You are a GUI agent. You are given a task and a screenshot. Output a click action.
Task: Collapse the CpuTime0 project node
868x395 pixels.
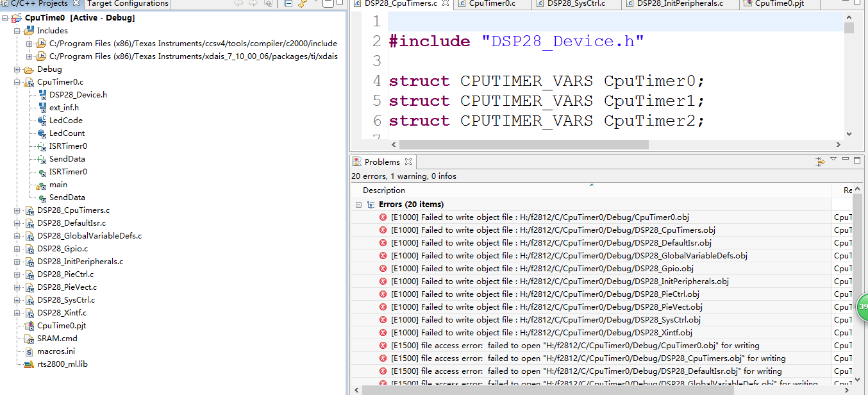(5, 18)
